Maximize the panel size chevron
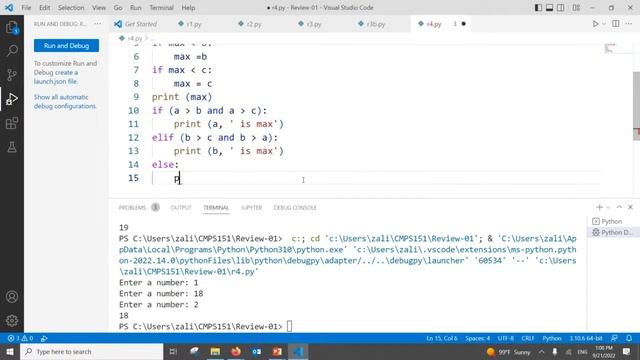 [x=619, y=207]
